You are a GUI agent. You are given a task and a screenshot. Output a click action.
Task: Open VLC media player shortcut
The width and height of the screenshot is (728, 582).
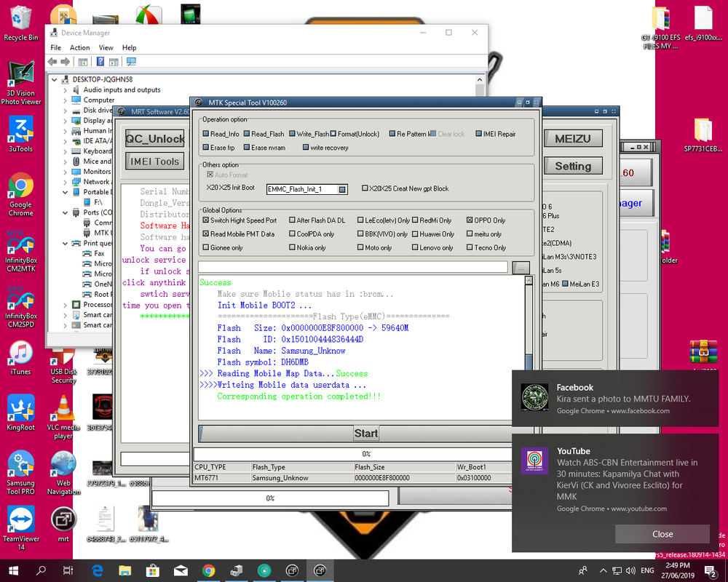pos(63,417)
